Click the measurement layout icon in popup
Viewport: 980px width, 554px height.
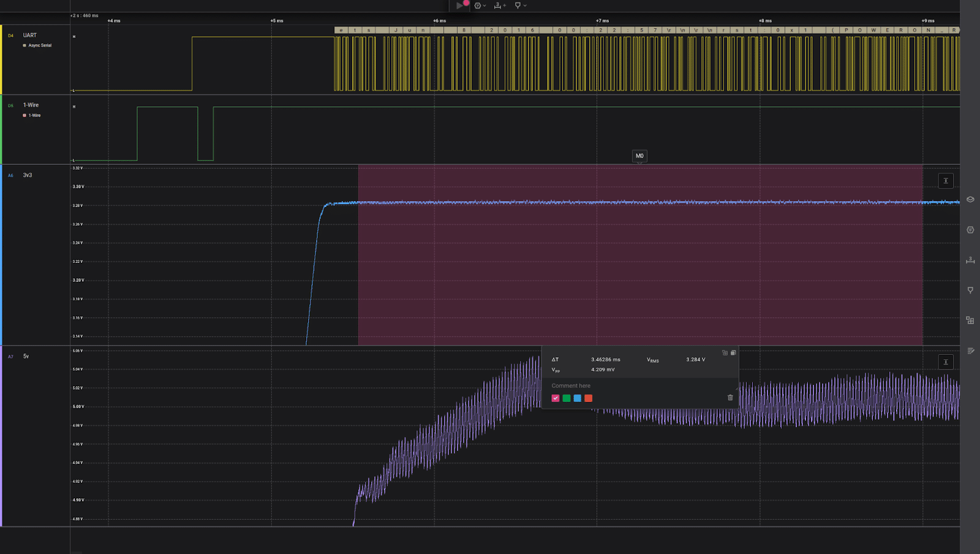point(725,352)
